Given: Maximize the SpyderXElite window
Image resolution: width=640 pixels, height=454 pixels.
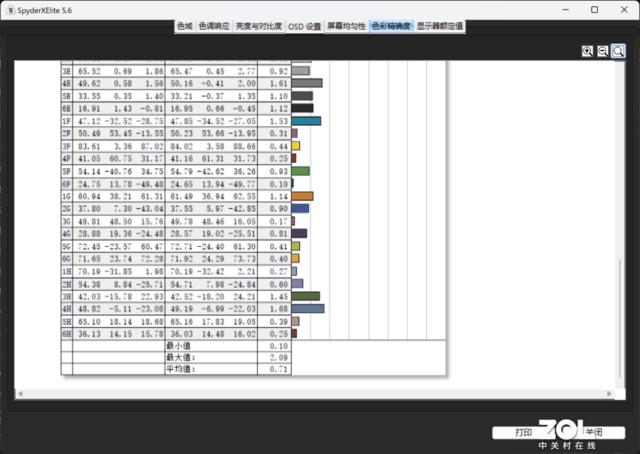Looking at the screenshot, I should (x=595, y=9).
